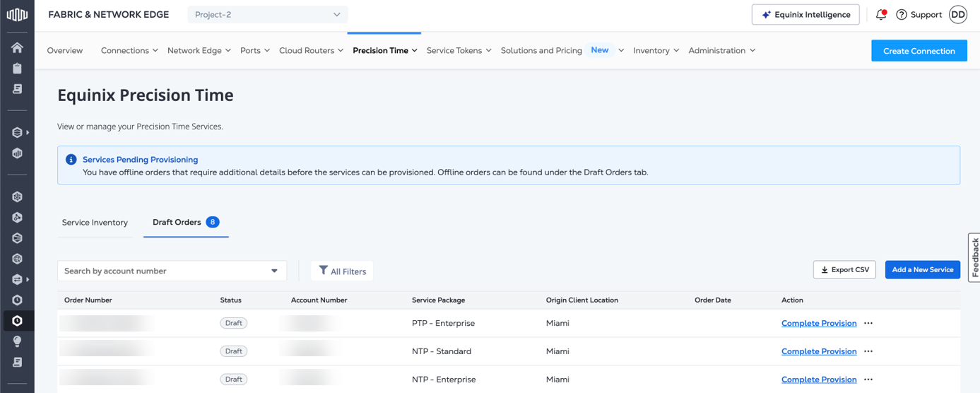Click the 'NTP - Enterprise' service package cell
Image resolution: width=980 pixels, height=393 pixels.
[x=444, y=380]
